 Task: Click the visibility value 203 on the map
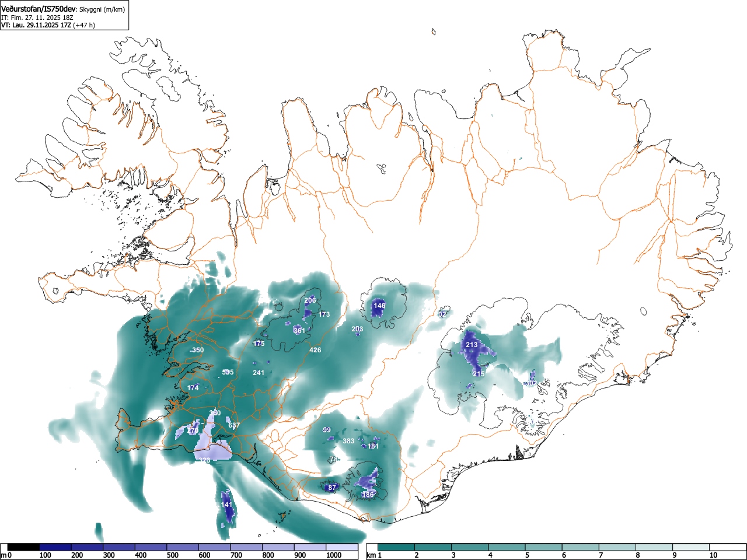[x=357, y=329]
